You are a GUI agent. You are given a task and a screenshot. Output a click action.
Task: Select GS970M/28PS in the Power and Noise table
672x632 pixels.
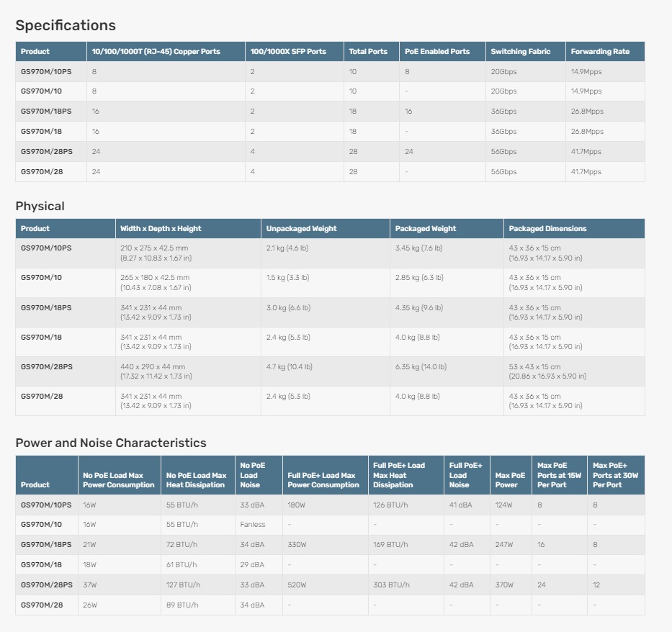point(47,585)
